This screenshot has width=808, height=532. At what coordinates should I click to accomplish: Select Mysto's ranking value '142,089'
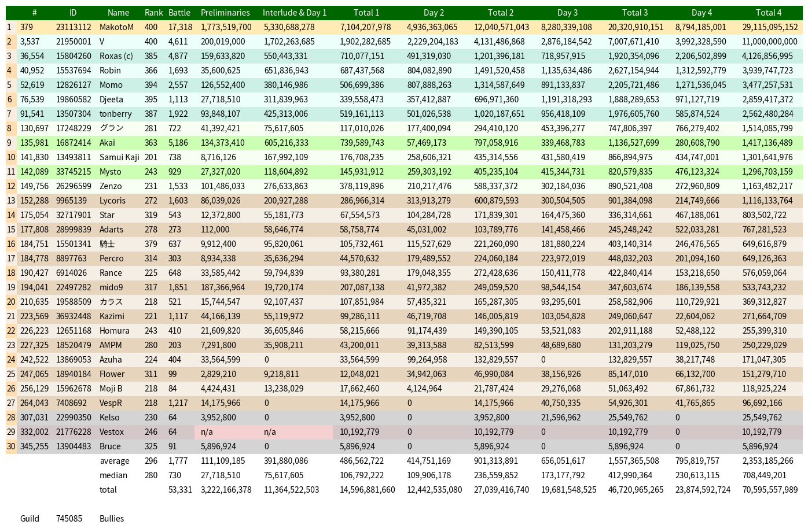coord(34,172)
